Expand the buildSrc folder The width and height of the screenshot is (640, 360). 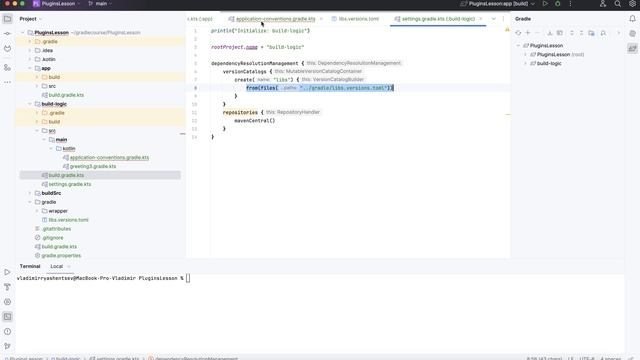[x=30, y=193]
